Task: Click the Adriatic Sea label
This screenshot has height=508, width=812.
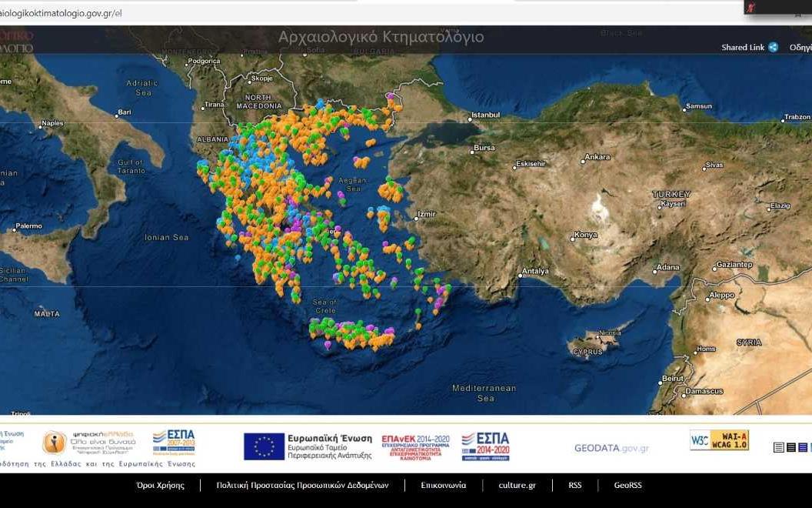Action: (x=142, y=88)
